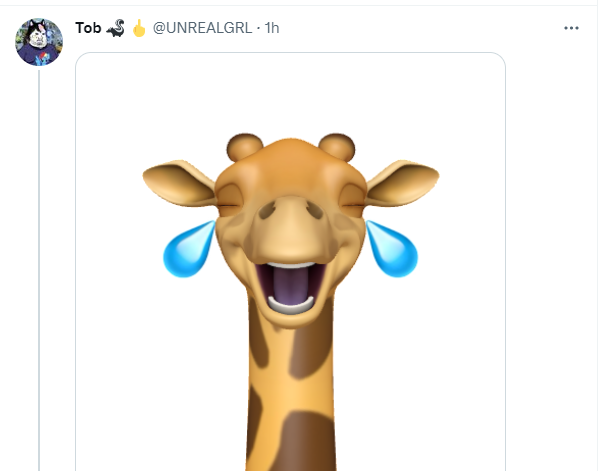Click the right blue tear drop
Image resolution: width=599 pixels, height=471 pixels.
392,249
